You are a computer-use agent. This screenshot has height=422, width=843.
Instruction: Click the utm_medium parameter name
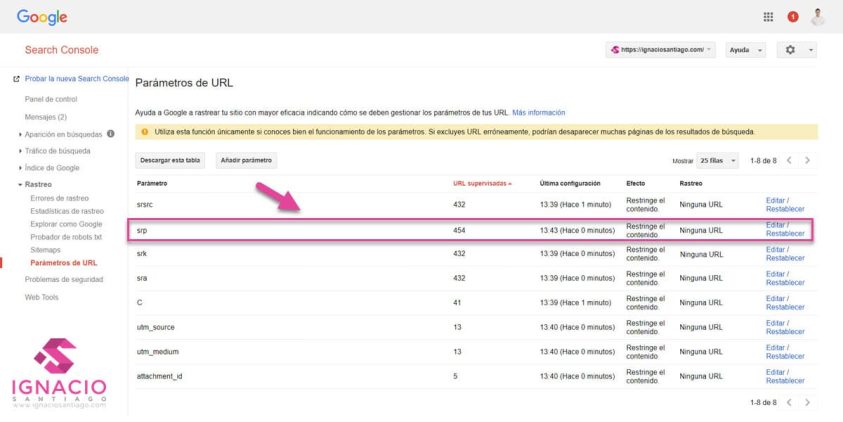coord(158,352)
